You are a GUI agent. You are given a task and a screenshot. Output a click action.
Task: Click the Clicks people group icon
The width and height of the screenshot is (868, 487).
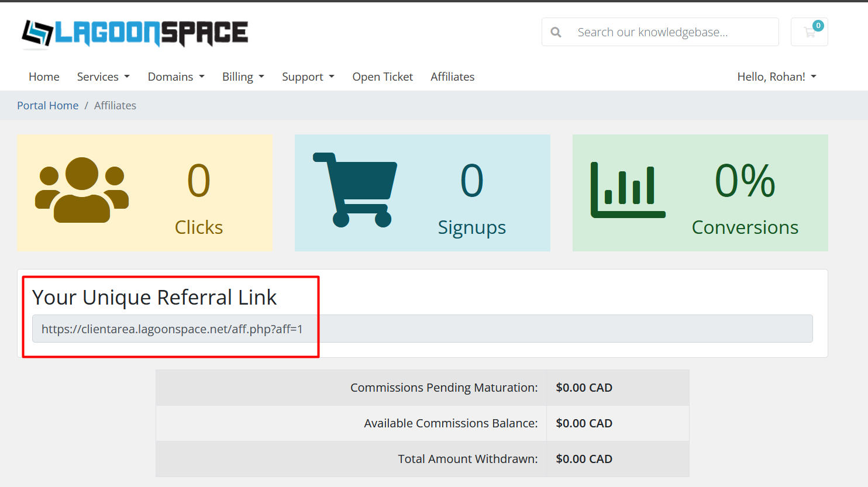click(82, 190)
